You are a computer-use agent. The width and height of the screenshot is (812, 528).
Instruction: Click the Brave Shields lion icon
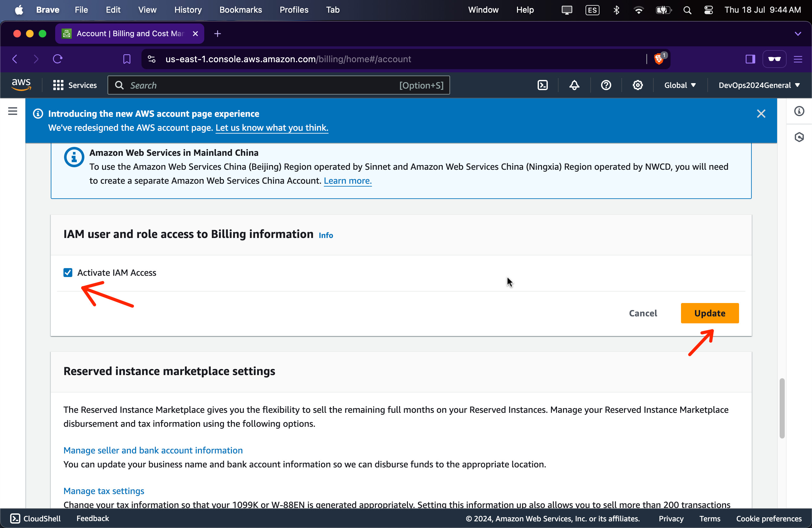(x=658, y=59)
